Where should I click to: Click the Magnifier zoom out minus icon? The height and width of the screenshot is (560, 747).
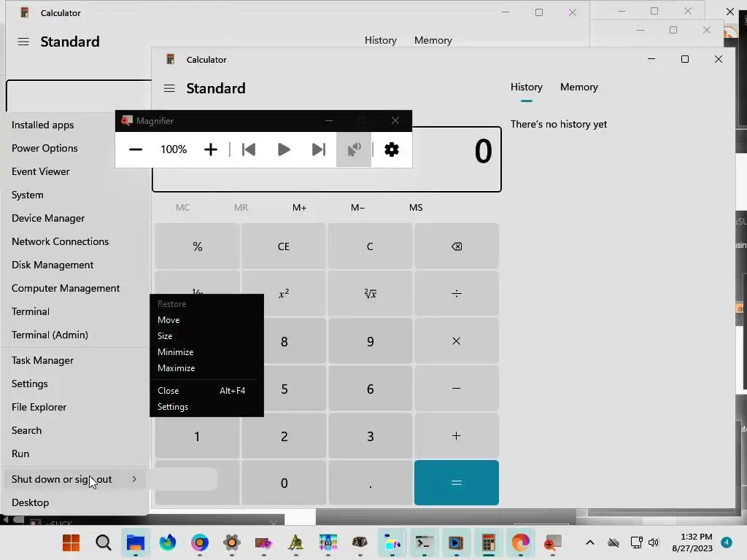(135, 149)
